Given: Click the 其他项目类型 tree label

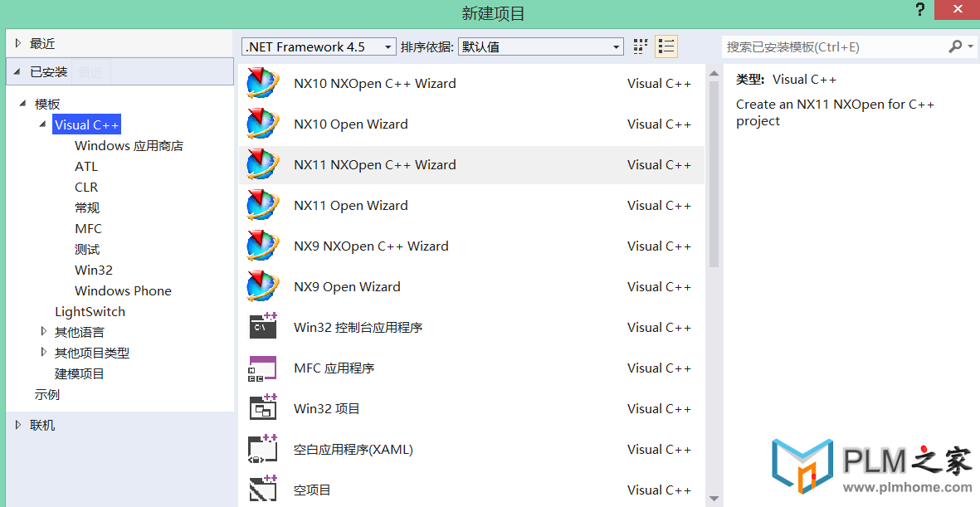Looking at the screenshot, I should (x=92, y=353).
